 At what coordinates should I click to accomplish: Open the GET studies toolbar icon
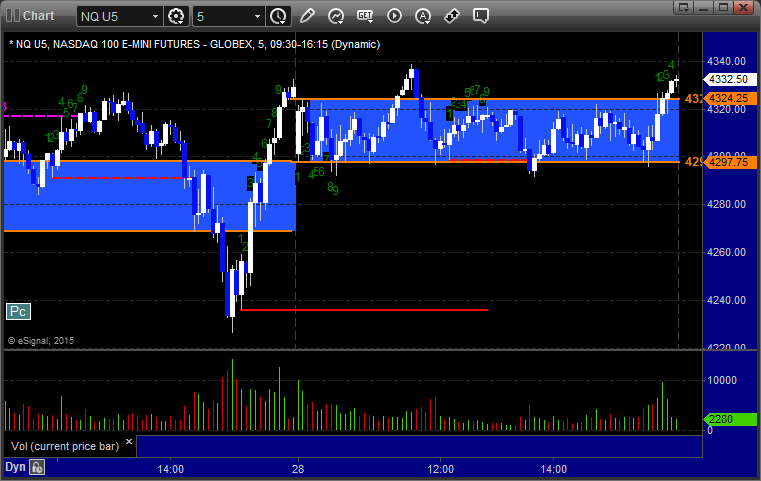pyautogui.click(x=365, y=16)
